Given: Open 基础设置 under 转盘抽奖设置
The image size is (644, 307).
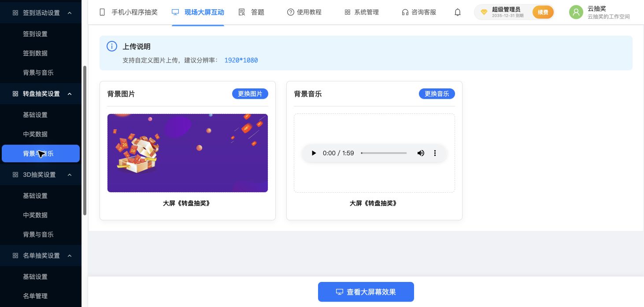Looking at the screenshot, I should 35,115.
